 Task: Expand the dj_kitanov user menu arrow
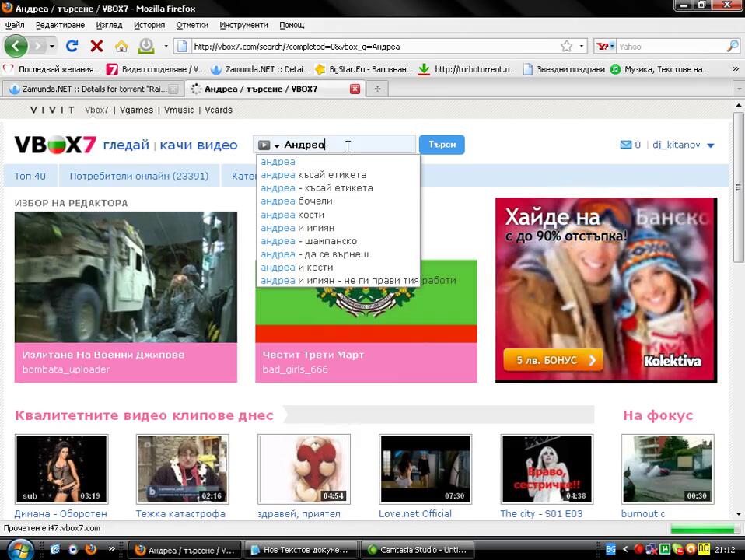710,145
